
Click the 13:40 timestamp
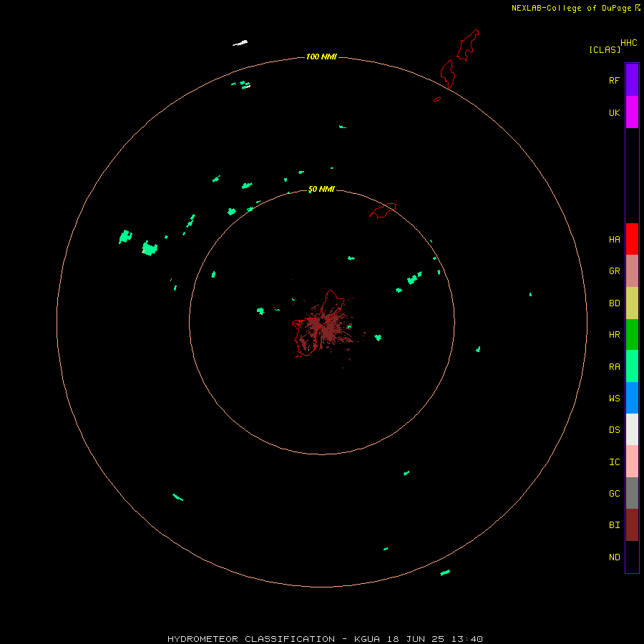point(467,639)
